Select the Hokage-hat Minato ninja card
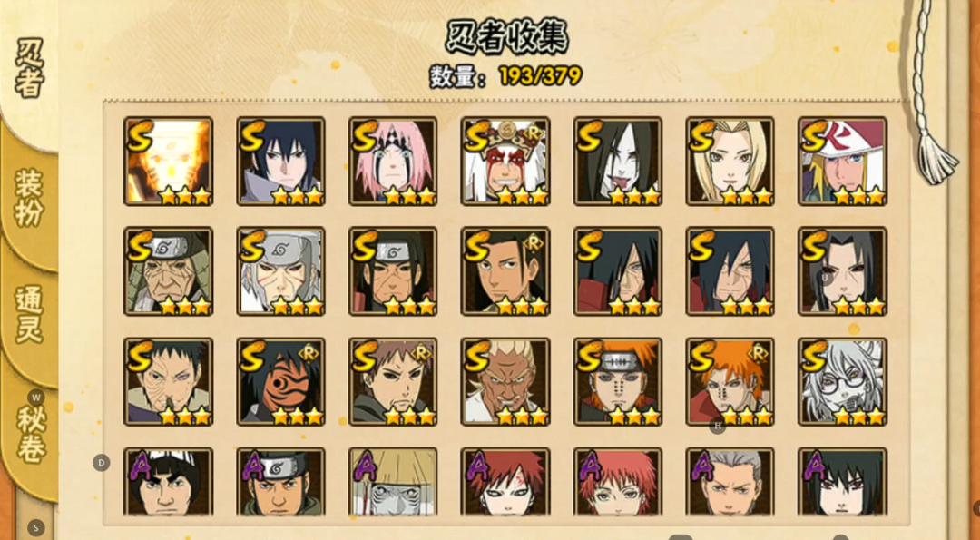 842,162
